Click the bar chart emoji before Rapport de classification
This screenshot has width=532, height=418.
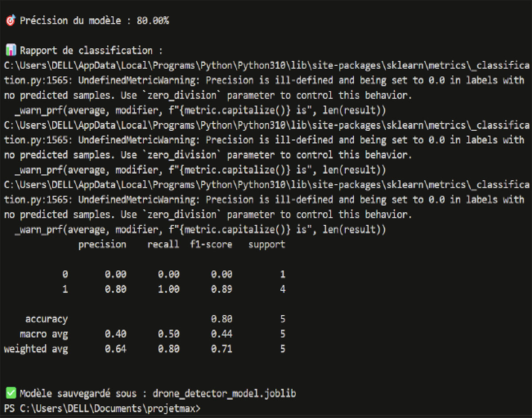pyautogui.click(x=12, y=50)
